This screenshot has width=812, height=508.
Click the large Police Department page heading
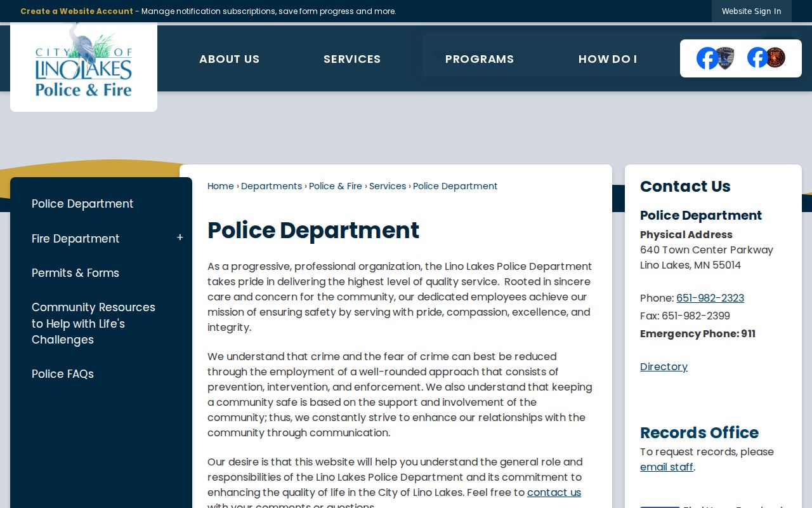(313, 231)
